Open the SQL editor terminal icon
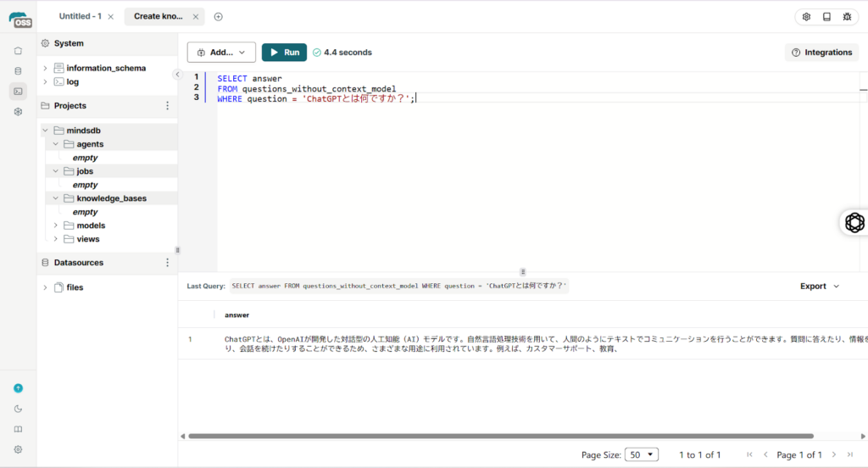Image resolution: width=868 pixels, height=468 pixels. tap(18, 91)
